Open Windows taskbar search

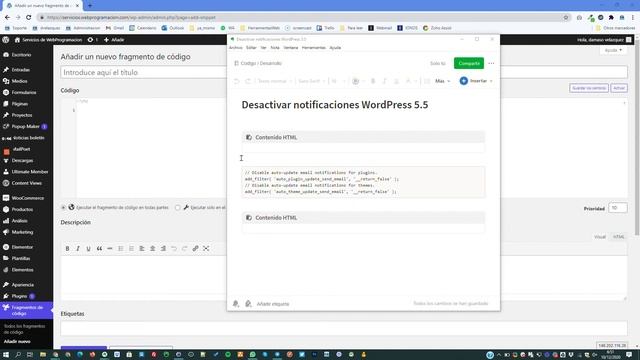click(x=18, y=355)
